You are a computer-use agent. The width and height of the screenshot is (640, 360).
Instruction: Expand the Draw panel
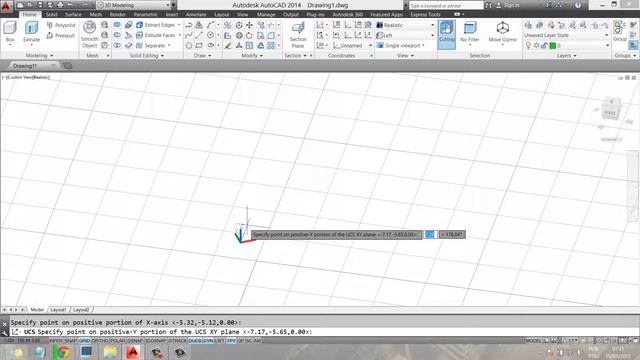202,56
